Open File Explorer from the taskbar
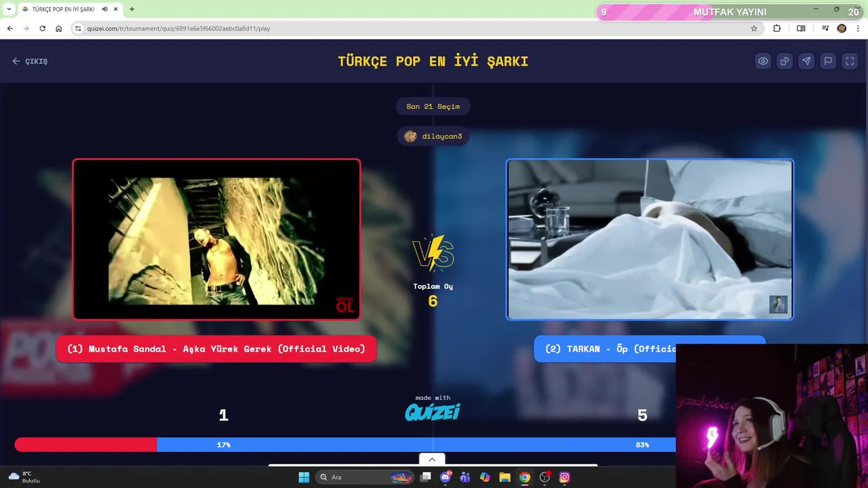Screen dimensions: 868x488 pos(505,477)
